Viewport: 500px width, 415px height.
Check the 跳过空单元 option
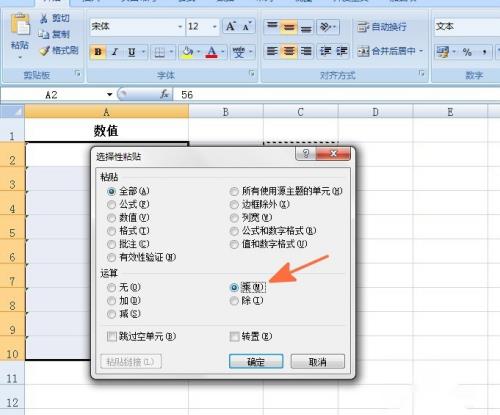(x=112, y=336)
